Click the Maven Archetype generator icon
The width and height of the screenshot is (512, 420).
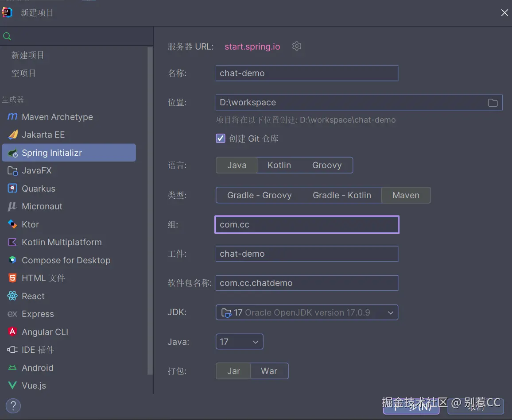tap(12, 116)
